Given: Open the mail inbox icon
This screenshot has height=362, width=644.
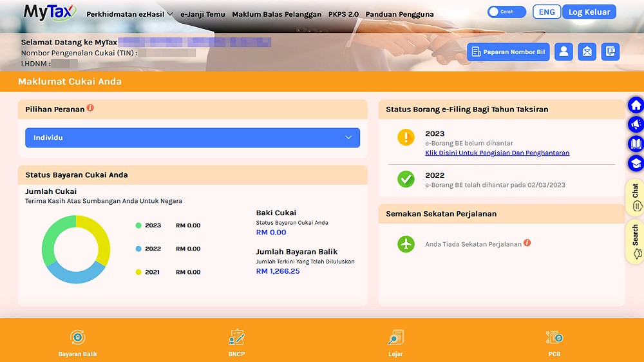Looking at the screenshot, I should [587, 52].
